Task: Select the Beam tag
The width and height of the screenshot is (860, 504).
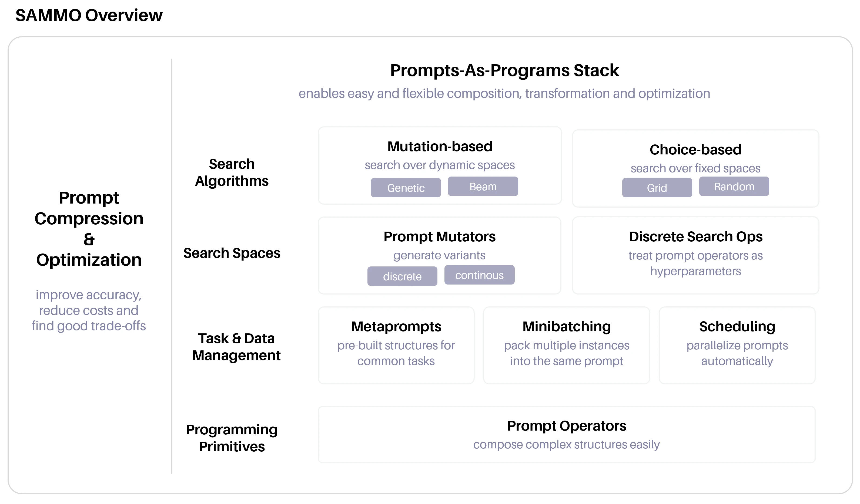Action: [x=483, y=186]
